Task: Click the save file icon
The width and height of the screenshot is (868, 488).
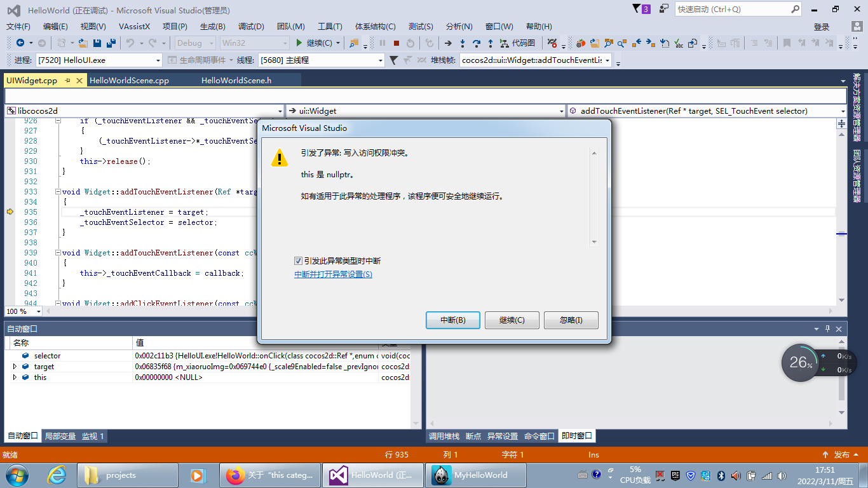Action: [97, 43]
